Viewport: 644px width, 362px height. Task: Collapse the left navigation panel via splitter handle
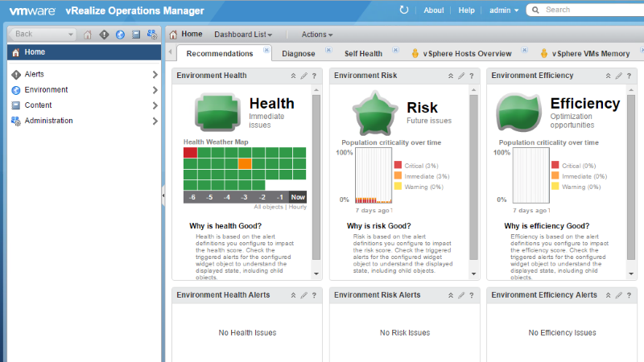pyautogui.click(x=163, y=195)
